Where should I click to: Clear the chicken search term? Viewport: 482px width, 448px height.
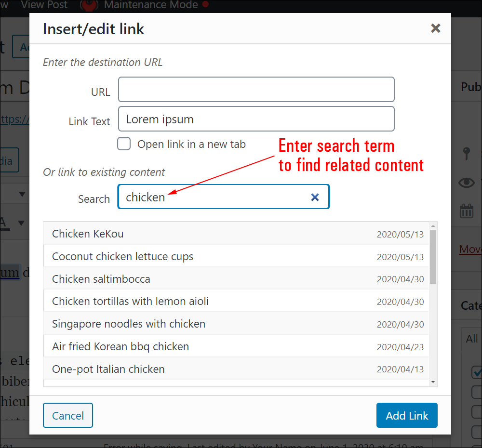click(x=315, y=197)
